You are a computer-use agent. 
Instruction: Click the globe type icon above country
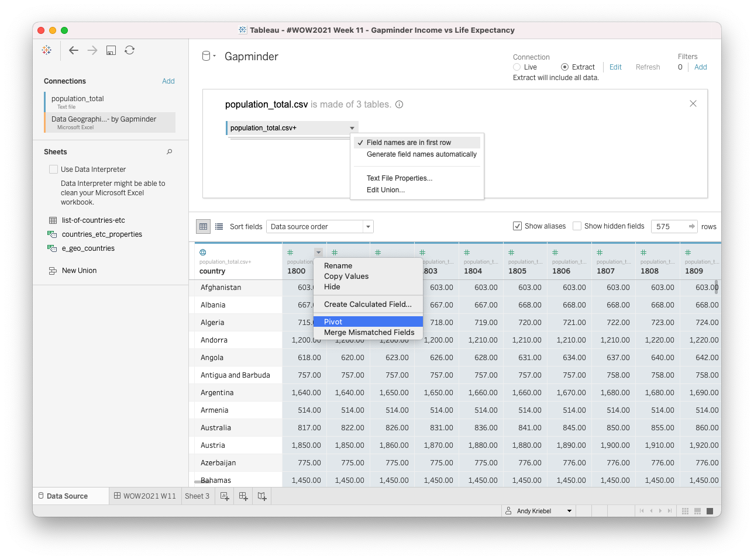click(x=203, y=253)
